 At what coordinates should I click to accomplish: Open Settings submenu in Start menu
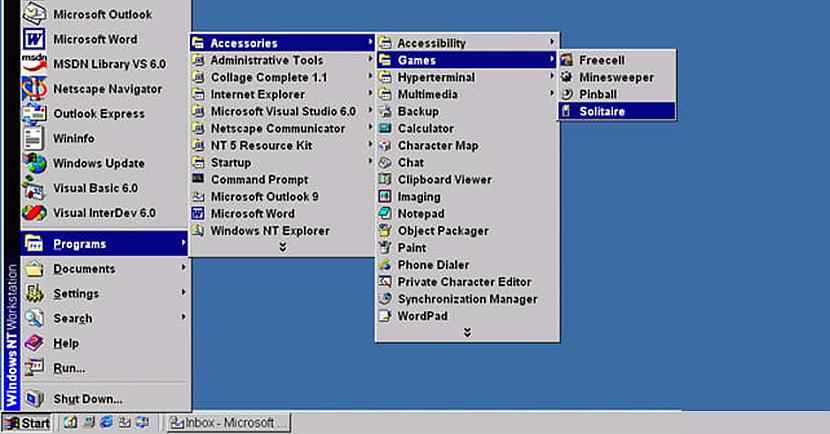[x=105, y=294]
